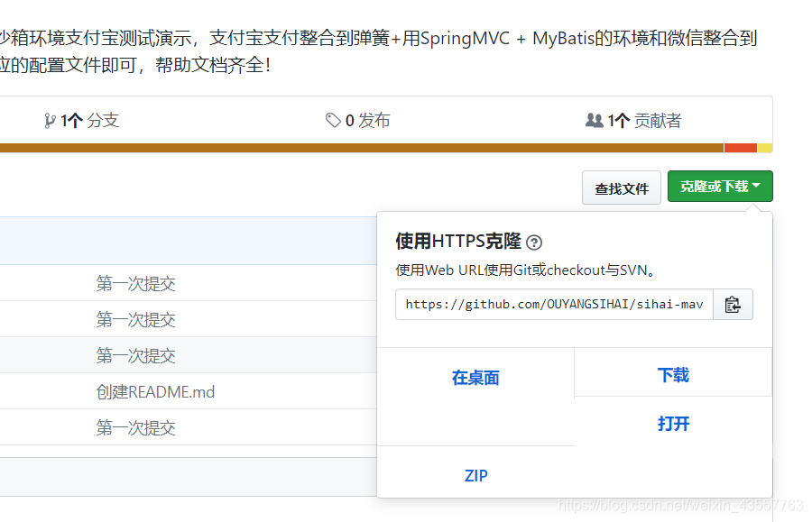Open HTTPS clone help question-mark icon
The height and width of the screenshot is (522, 812).
click(x=534, y=243)
